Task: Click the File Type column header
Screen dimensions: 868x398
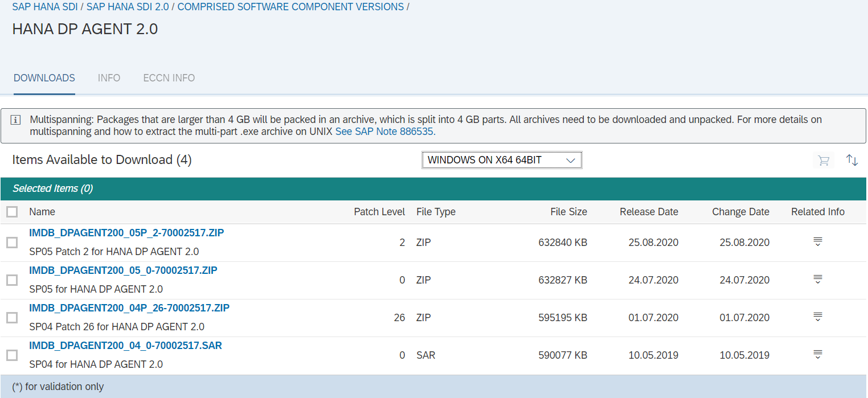Action: tap(436, 212)
